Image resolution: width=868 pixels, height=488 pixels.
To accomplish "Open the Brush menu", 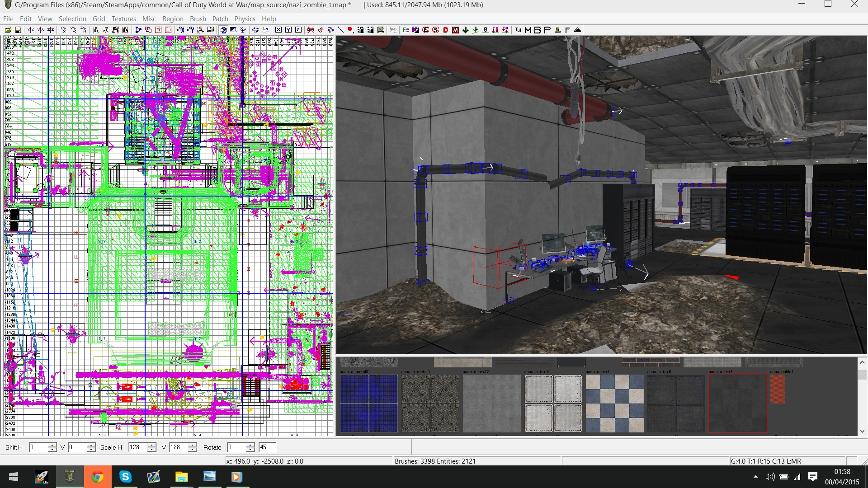I will [198, 19].
